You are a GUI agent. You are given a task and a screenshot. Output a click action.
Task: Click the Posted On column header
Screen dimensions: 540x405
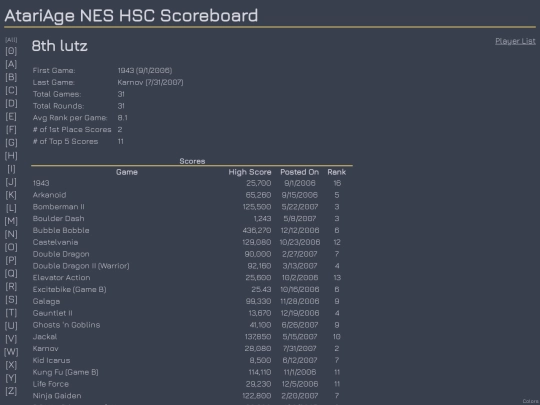pos(299,172)
